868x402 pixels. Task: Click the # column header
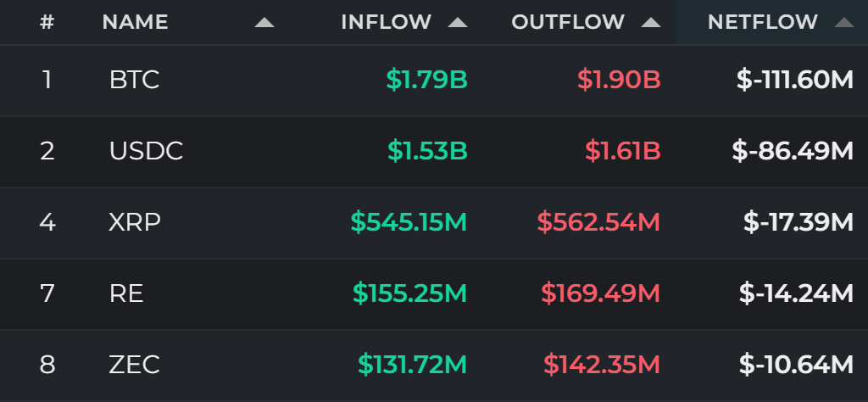[x=47, y=22]
